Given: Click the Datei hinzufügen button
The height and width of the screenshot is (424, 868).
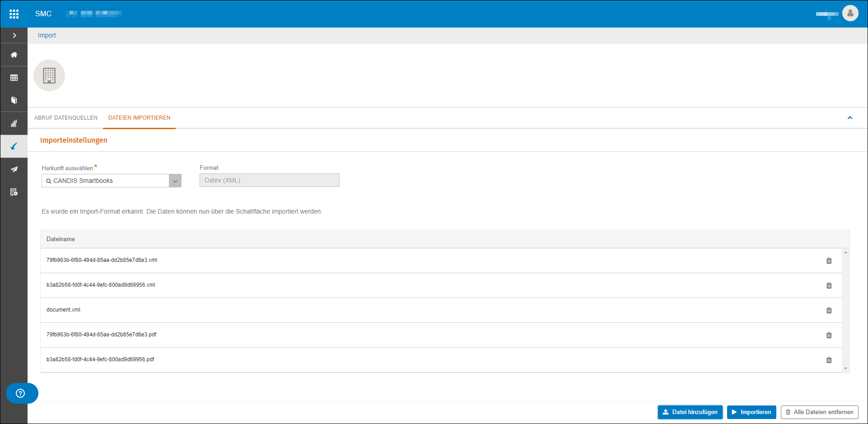Looking at the screenshot, I should click(690, 412).
